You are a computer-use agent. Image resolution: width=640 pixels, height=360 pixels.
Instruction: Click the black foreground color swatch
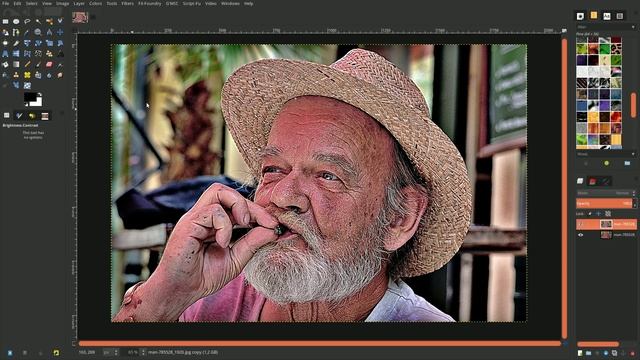tap(30, 97)
